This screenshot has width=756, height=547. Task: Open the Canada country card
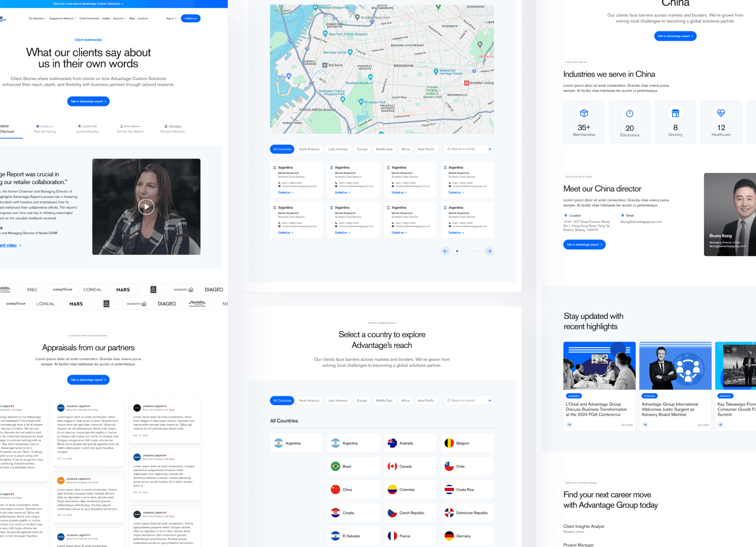410,466
